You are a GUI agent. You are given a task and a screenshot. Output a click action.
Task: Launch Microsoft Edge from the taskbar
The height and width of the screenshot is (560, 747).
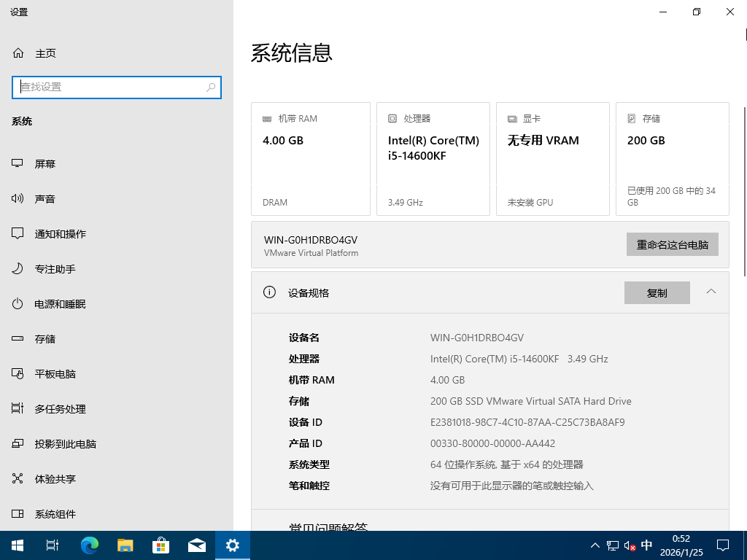pos(89,545)
